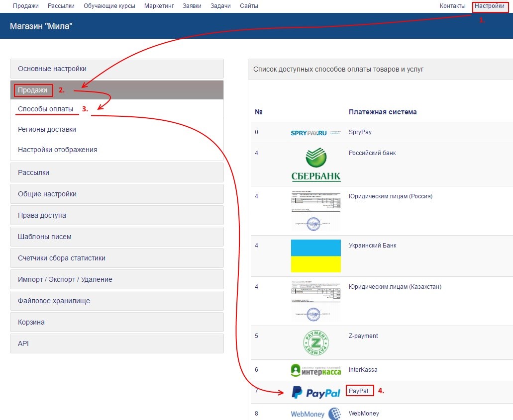Click the SpryPay logo icon

coord(315,133)
